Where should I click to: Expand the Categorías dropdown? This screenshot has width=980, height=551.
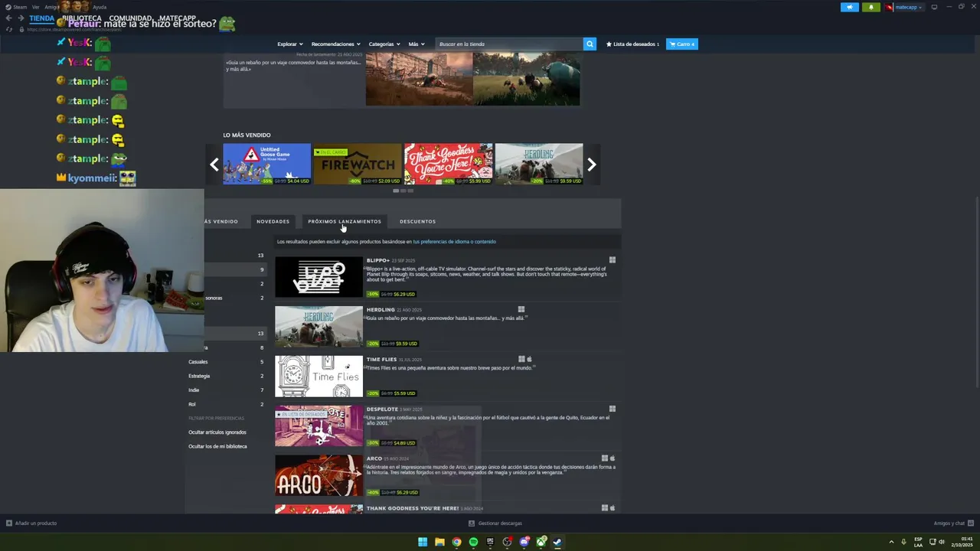(x=384, y=44)
